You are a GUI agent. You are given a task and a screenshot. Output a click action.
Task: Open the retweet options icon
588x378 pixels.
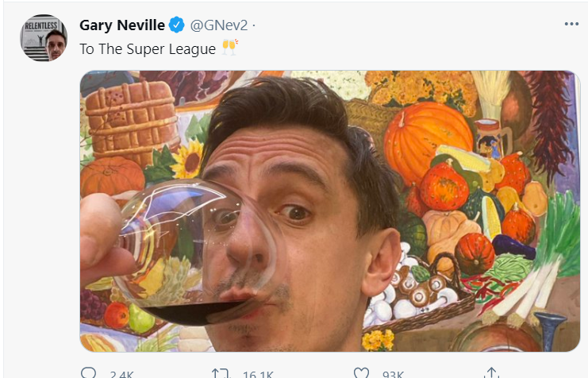220,373
